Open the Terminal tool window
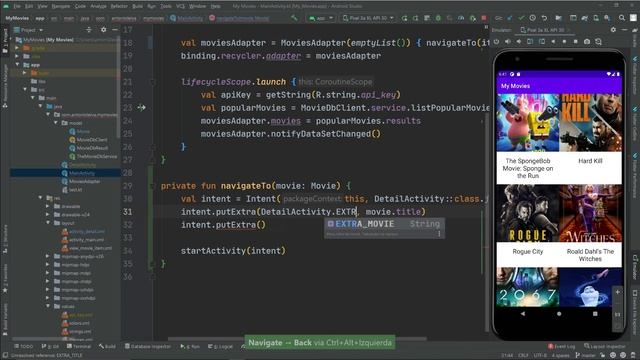Screen dimensions: 640x360 79,346
